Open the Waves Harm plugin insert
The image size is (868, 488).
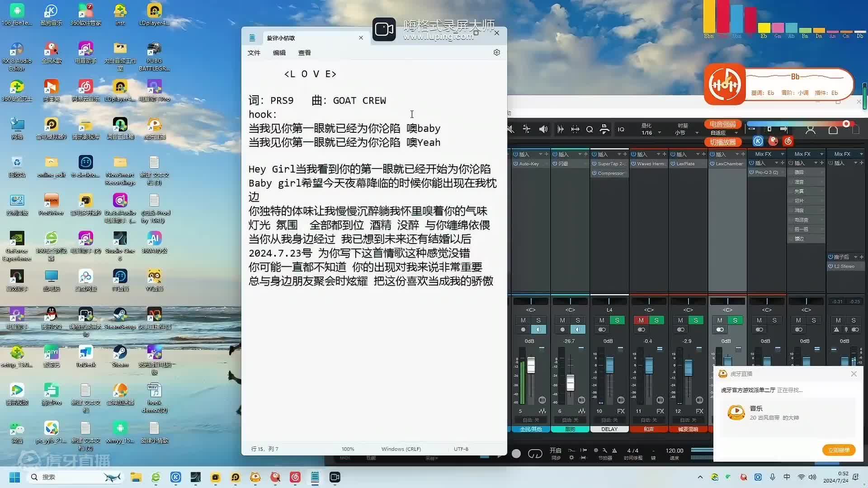(x=648, y=164)
